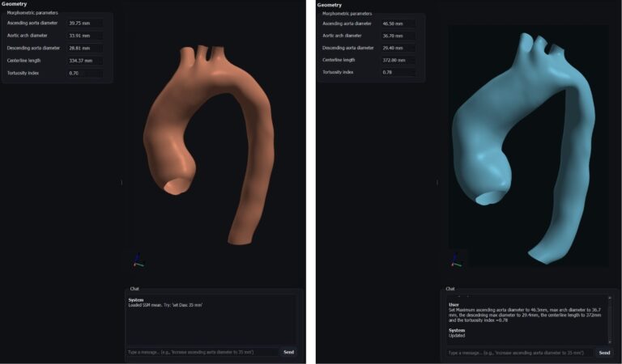Focus the message box below 'Loaded SSM mean'
622x364 pixels.
[x=203, y=352]
